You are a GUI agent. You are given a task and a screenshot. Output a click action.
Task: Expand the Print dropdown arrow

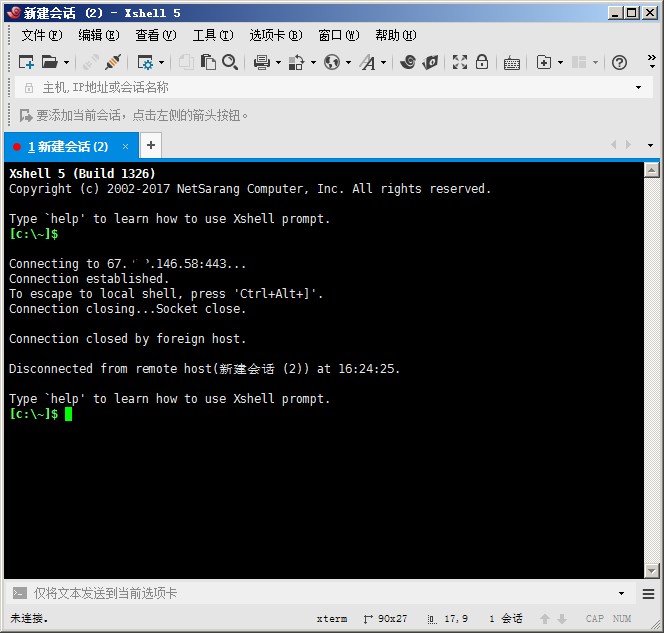tap(278, 63)
